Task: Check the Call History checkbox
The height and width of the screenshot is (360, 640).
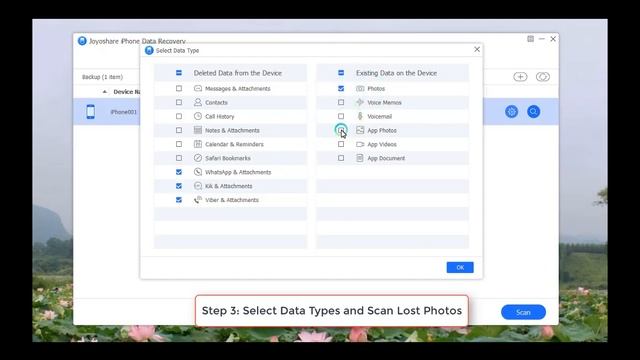Action: click(179, 116)
